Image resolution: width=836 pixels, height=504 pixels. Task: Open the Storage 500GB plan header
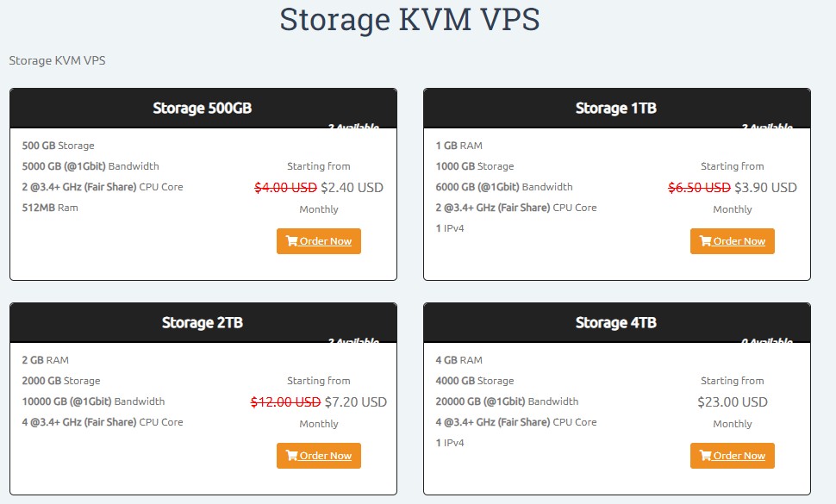pos(203,108)
